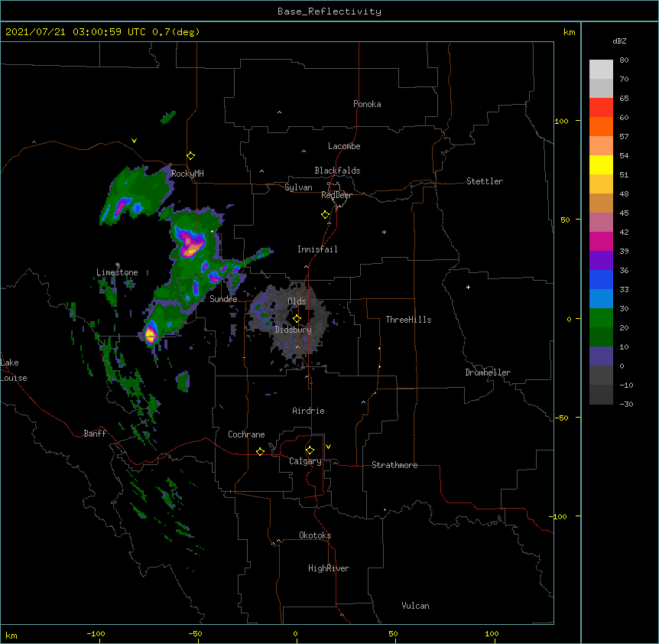
Task: Click the Stettler label
Action: [485, 181]
